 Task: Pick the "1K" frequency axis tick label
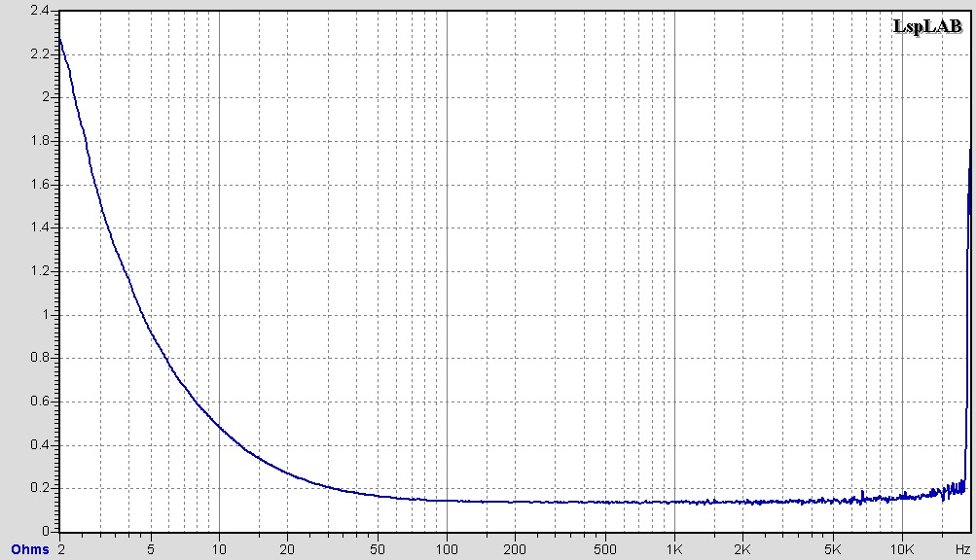pyautogui.click(x=674, y=549)
